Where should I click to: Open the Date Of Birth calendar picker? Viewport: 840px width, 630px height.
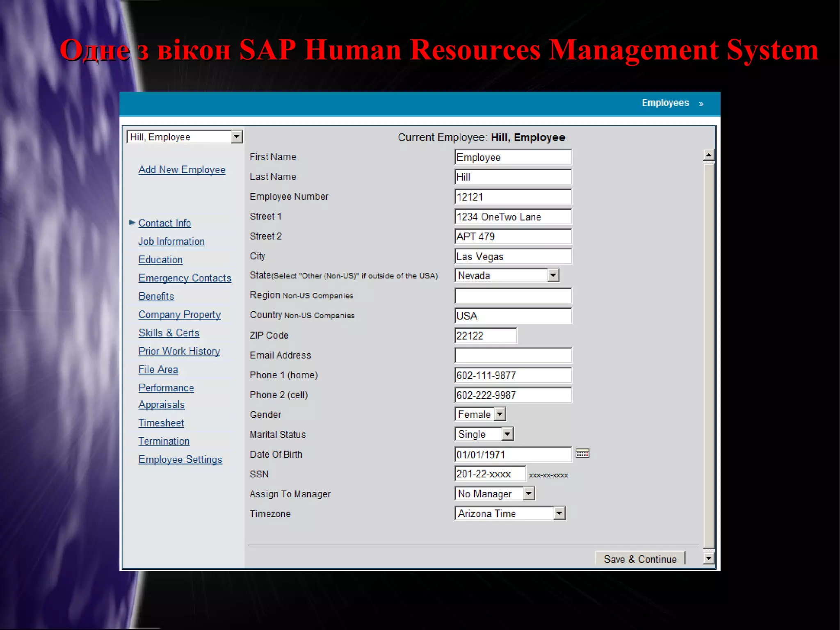(582, 454)
